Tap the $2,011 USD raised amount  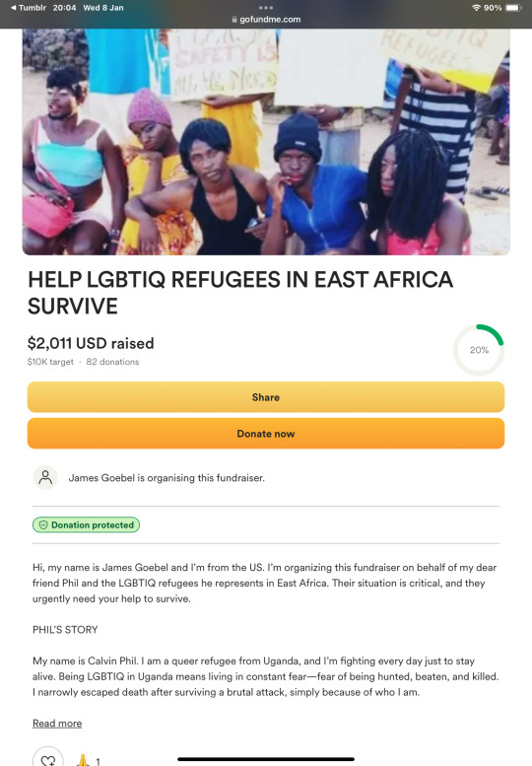(91, 343)
